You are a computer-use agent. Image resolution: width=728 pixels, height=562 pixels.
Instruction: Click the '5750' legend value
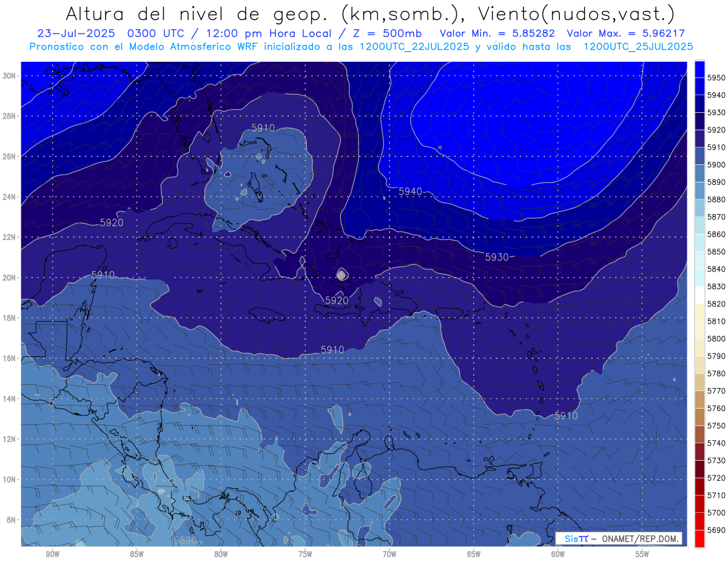716,426
